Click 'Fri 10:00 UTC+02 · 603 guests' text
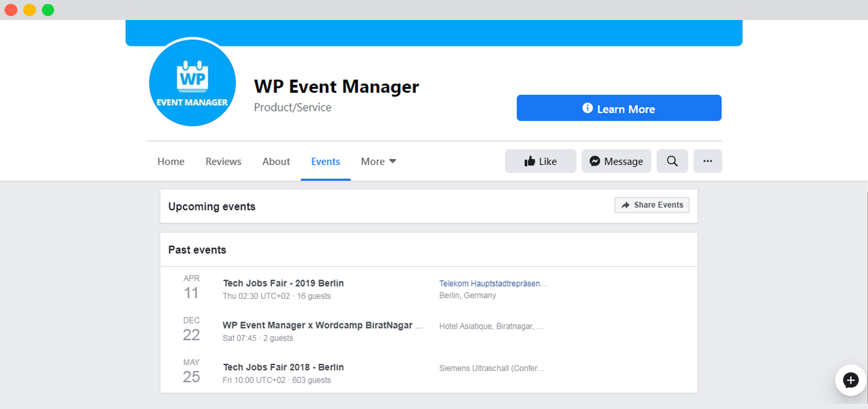Image resolution: width=868 pixels, height=409 pixels. (x=277, y=380)
